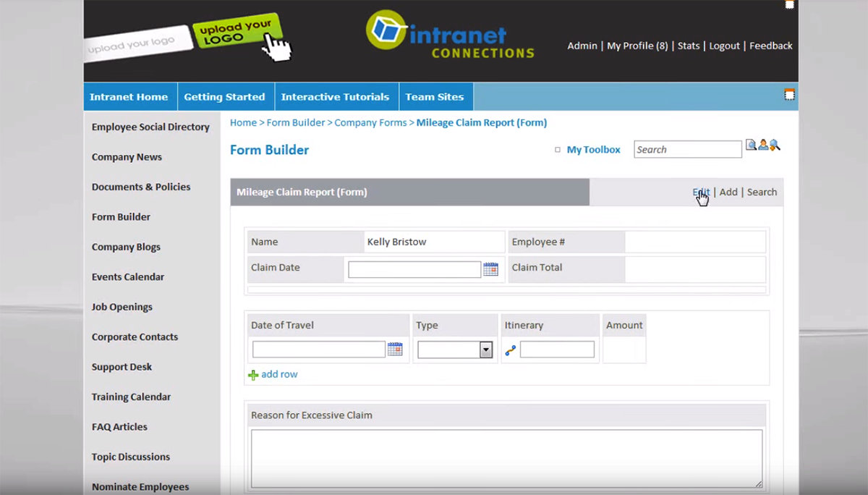
Task: Click the employee directory person icon
Action: click(763, 145)
